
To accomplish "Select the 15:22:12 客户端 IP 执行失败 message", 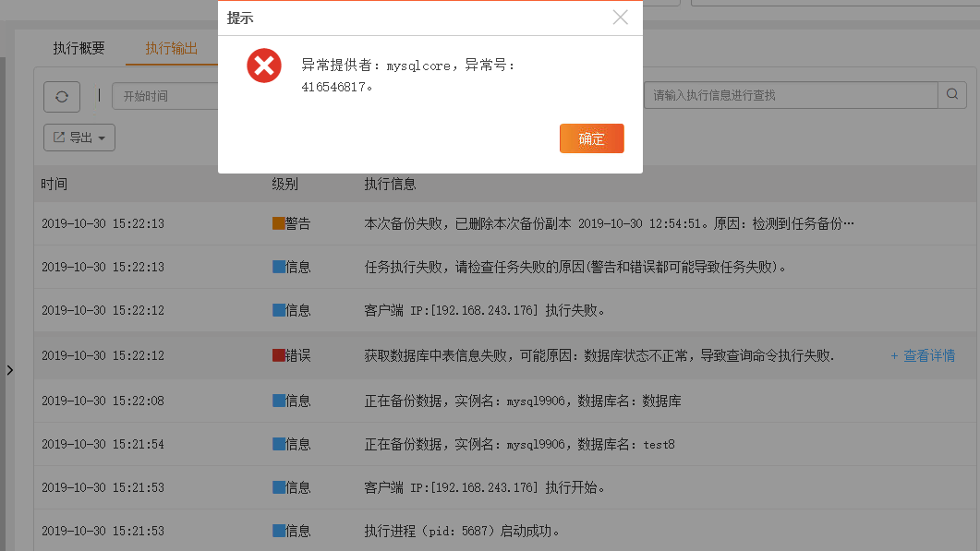I will 484,310.
